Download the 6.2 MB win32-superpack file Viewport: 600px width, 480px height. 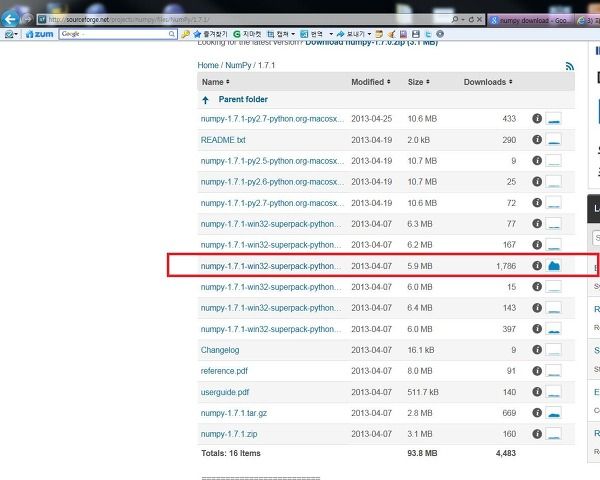[x=271, y=245]
